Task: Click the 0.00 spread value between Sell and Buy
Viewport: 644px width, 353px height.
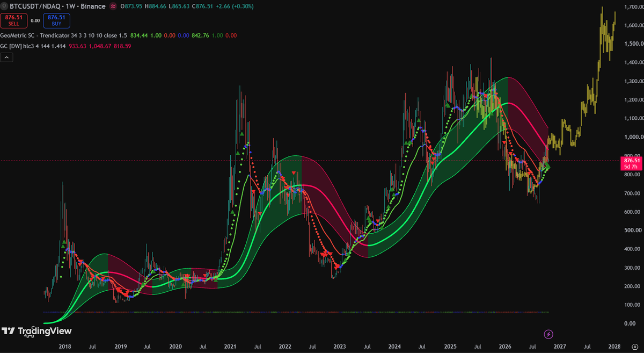Action: point(35,20)
